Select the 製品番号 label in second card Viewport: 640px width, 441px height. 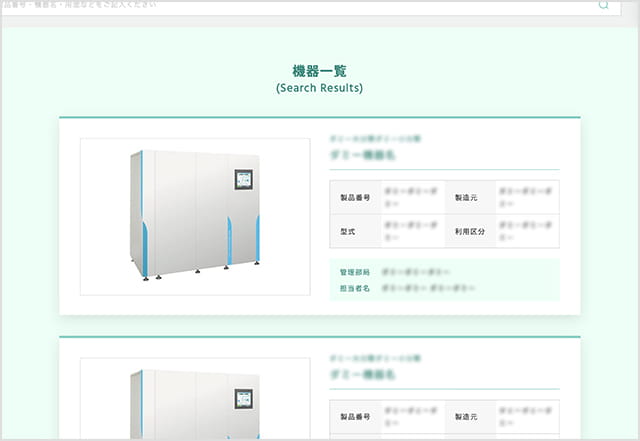pyautogui.click(x=355, y=415)
